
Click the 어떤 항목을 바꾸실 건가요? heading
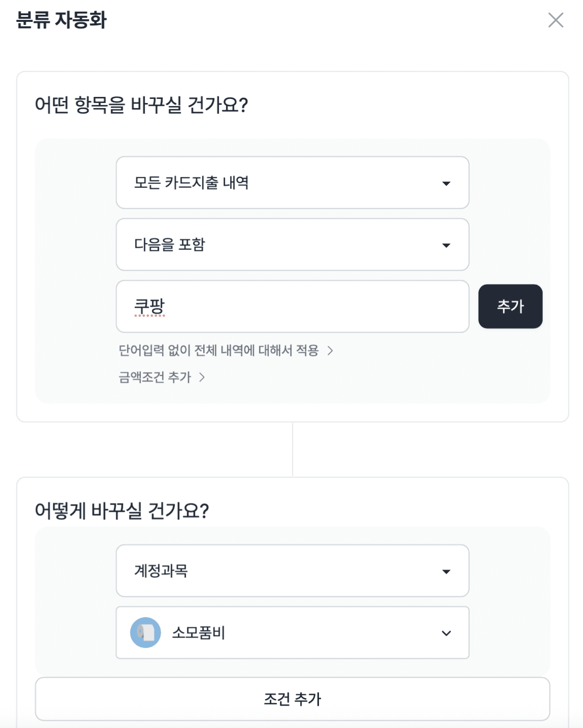pos(141,105)
